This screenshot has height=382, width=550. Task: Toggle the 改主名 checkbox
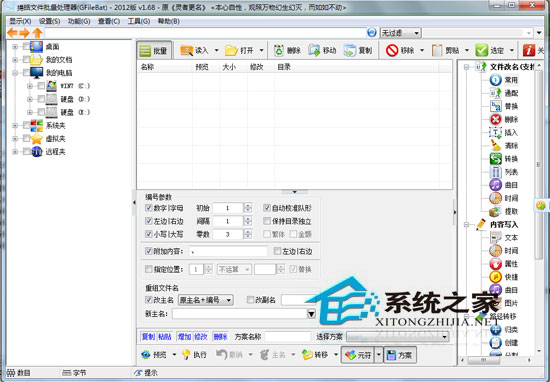(149, 300)
